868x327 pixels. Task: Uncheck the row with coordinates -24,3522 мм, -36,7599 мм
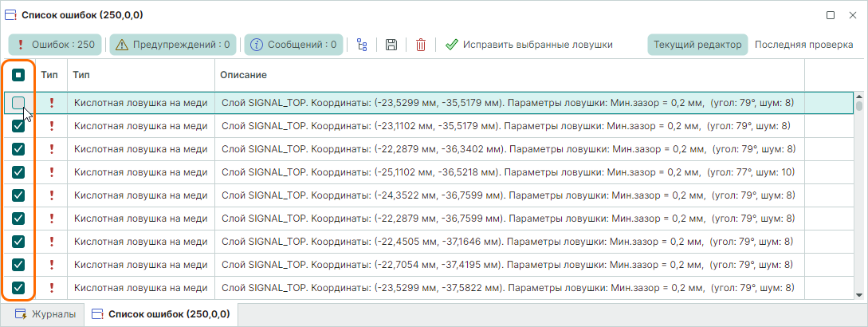tap(18, 195)
